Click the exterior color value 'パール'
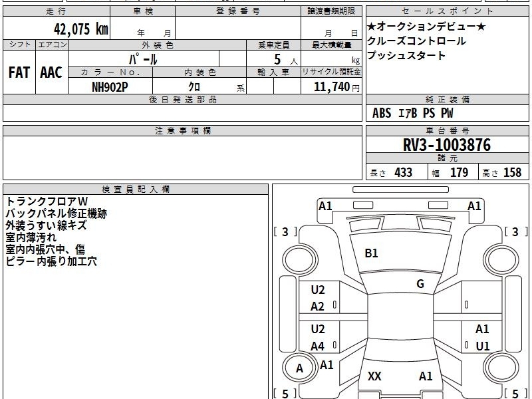The image size is (532, 399). point(143,60)
